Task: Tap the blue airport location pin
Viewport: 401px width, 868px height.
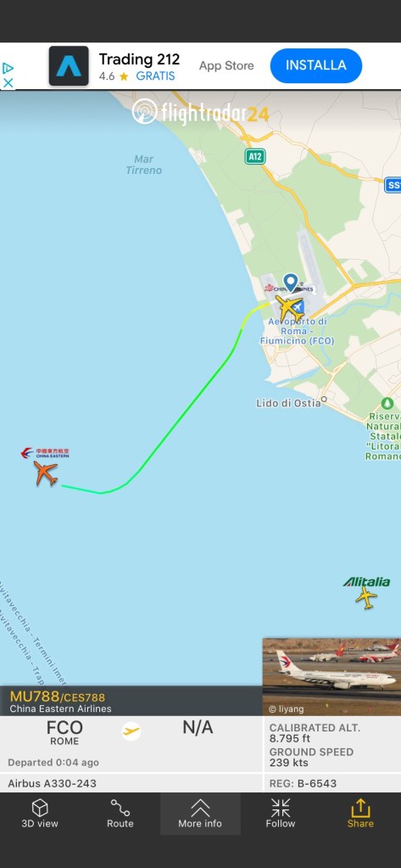Action: click(291, 283)
